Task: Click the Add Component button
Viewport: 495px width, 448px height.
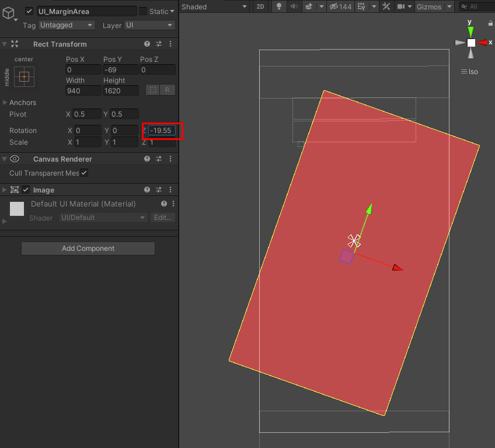Action: coord(88,249)
